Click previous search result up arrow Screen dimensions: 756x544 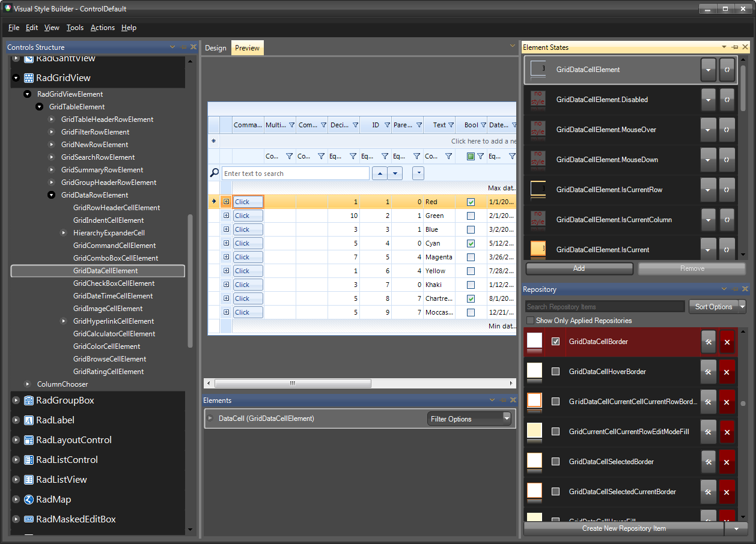tap(380, 174)
